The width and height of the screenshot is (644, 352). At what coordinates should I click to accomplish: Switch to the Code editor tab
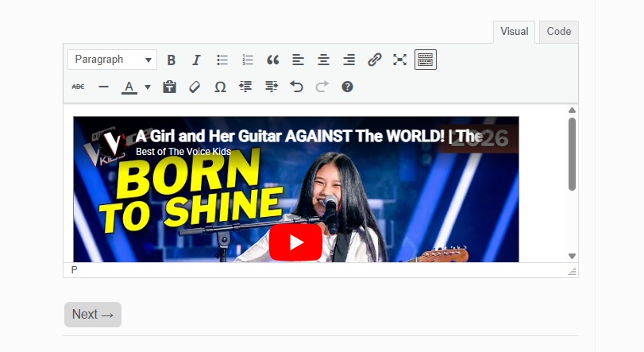pyautogui.click(x=558, y=32)
